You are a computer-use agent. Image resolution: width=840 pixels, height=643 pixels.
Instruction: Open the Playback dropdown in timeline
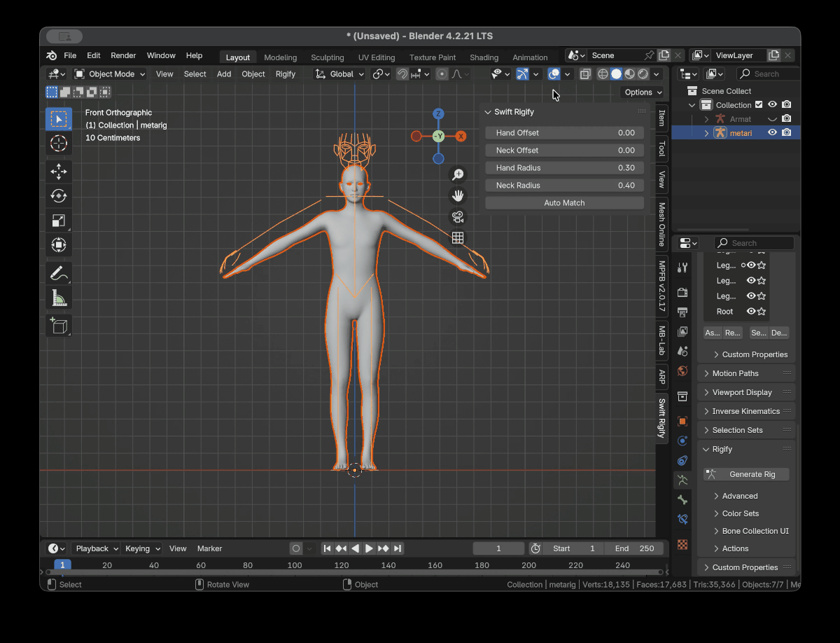[96, 548]
